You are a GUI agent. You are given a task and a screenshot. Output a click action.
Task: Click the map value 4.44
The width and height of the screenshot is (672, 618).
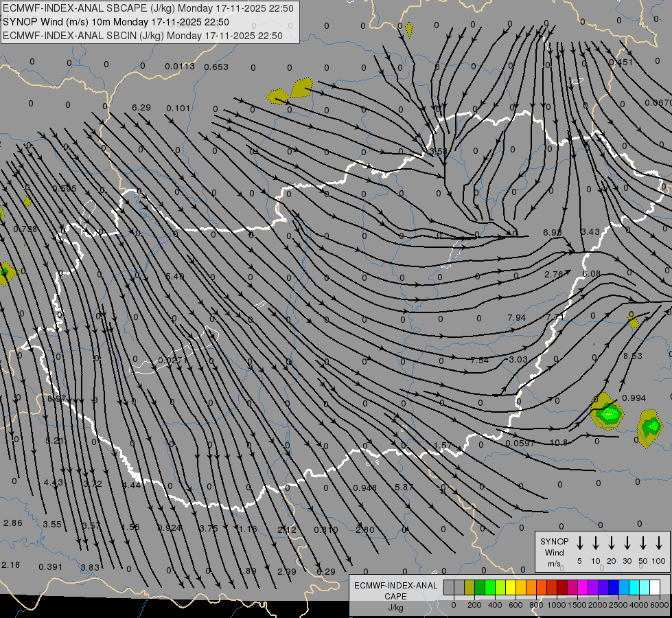[x=131, y=485]
